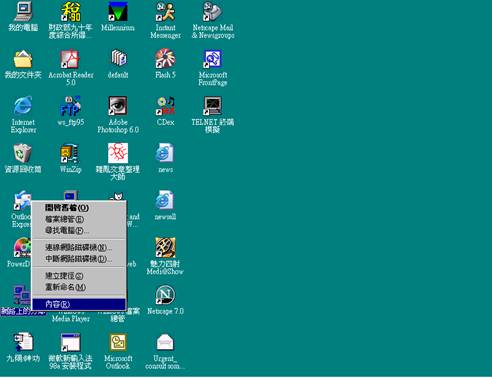Screen dimensions: 492x378
Task: Click the Microsoft FrontPage icon
Action: click(213, 59)
